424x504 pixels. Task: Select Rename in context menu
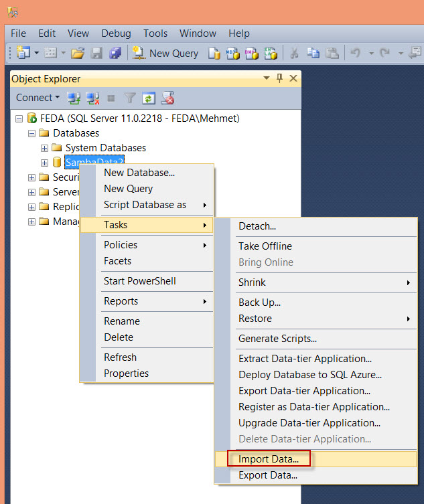point(147,321)
